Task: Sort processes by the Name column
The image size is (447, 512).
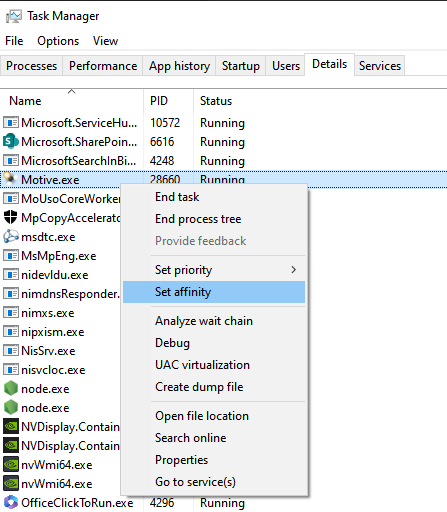Action: 25,101
